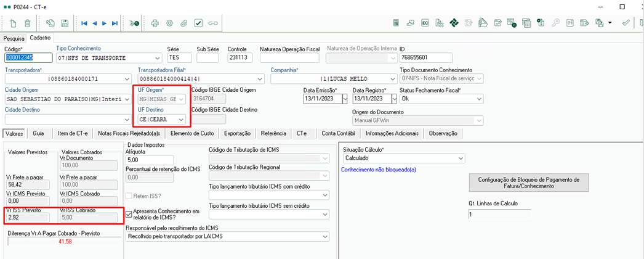
Task: Jump to the last record arrow
Action: click(x=115, y=23)
